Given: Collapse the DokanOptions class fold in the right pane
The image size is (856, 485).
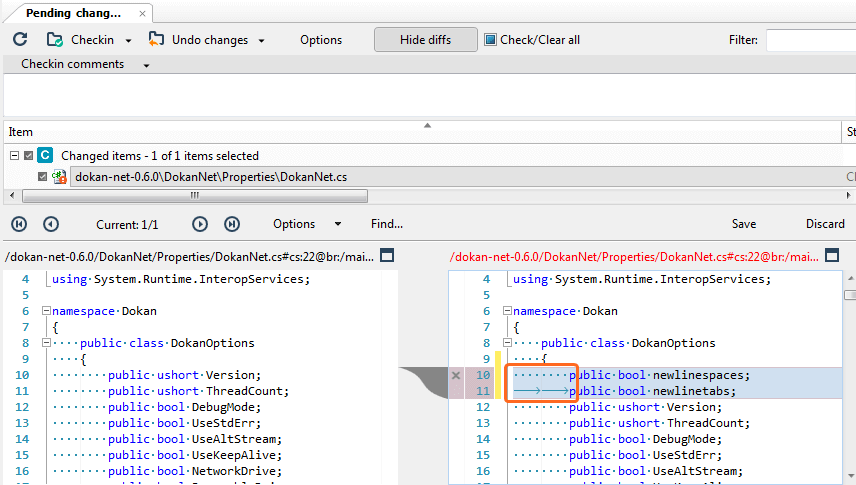Looking at the screenshot, I should [507, 343].
